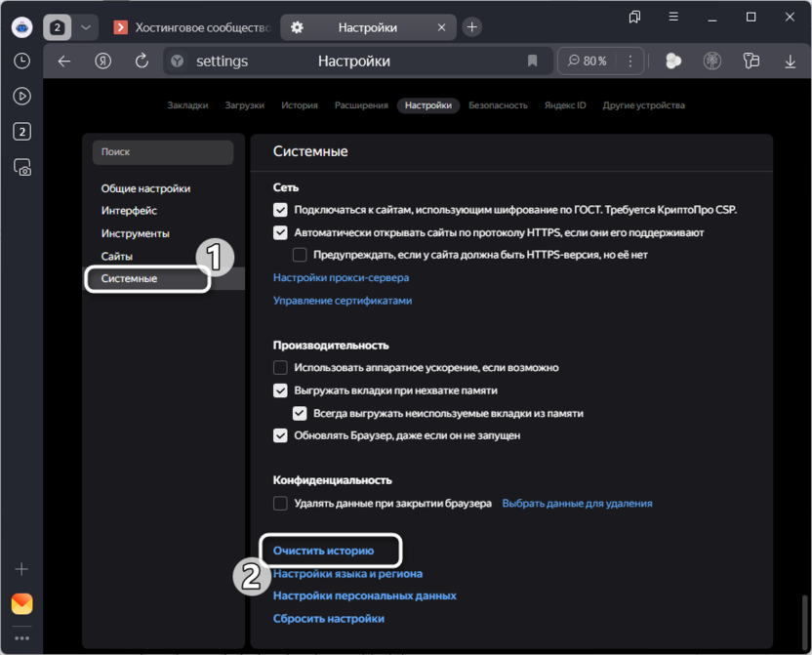Go back to the previous page
Screen dimensions: 812x655
point(64,61)
